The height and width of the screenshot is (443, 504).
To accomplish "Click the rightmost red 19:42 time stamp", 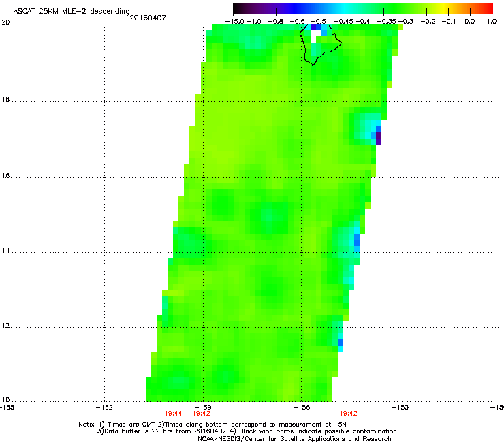I will 349,414.
